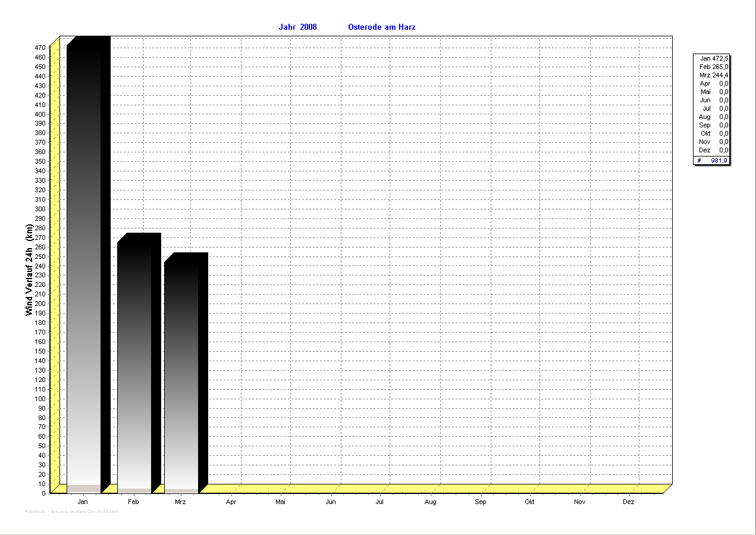The height and width of the screenshot is (535, 756).
Task: Click the 300 value on the y-axis
Action: coord(40,209)
